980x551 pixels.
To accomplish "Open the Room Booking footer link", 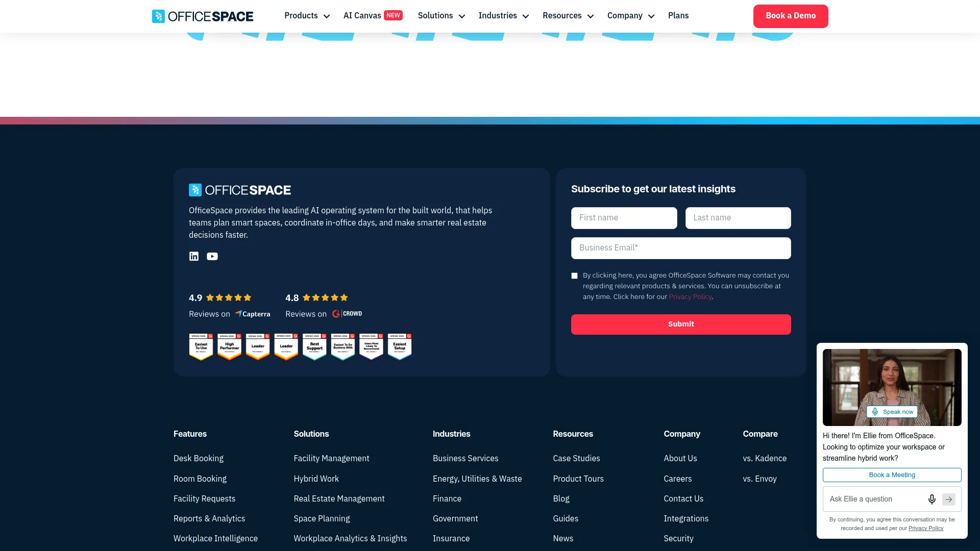I will pyautogui.click(x=200, y=479).
